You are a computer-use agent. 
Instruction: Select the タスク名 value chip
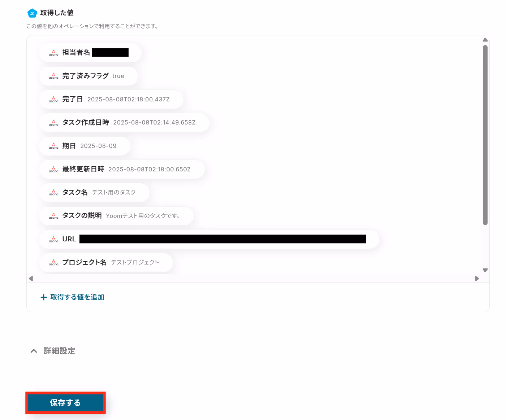94,193
